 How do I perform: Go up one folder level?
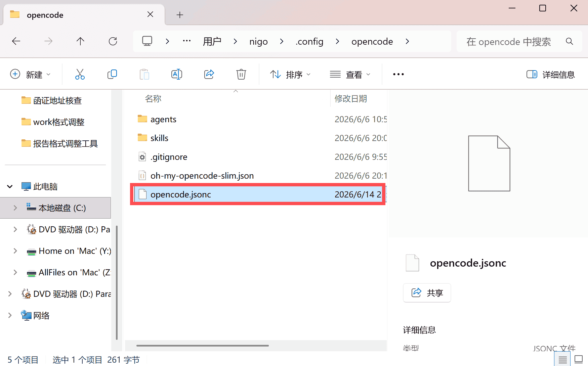tap(80, 41)
